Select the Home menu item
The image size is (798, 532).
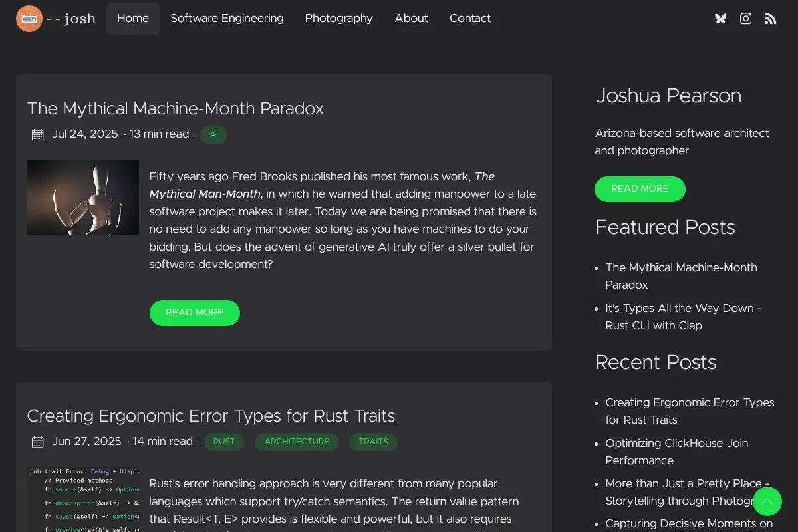click(x=133, y=19)
